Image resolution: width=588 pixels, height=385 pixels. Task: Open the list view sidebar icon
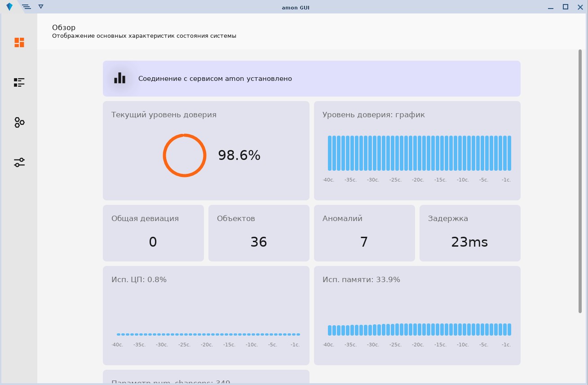click(19, 82)
